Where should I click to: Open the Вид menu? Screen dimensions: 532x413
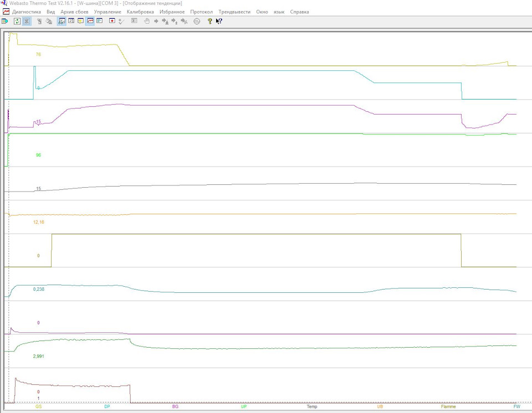(x=50, y=12)
